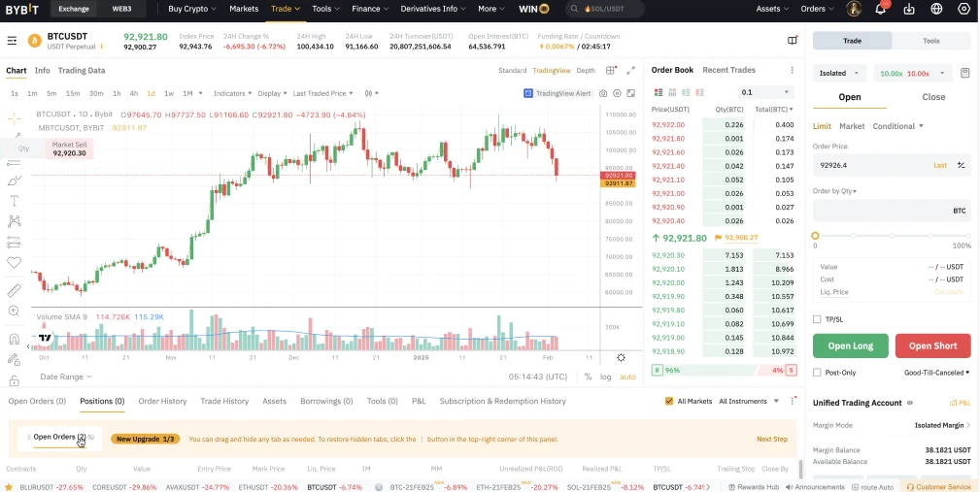Open the TradingView Alert button
The width and height of the screenshot is (980, 492).
click(x=557, y=94)
